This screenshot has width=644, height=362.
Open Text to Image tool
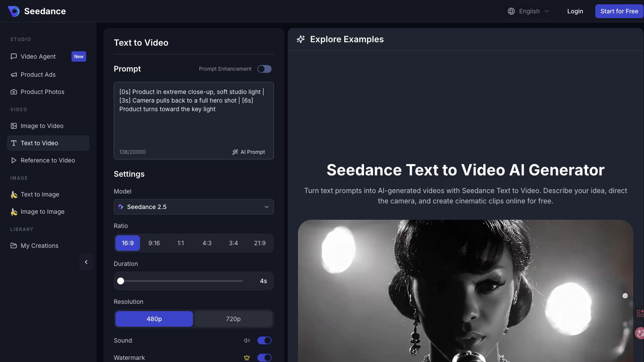coord(48,194)
